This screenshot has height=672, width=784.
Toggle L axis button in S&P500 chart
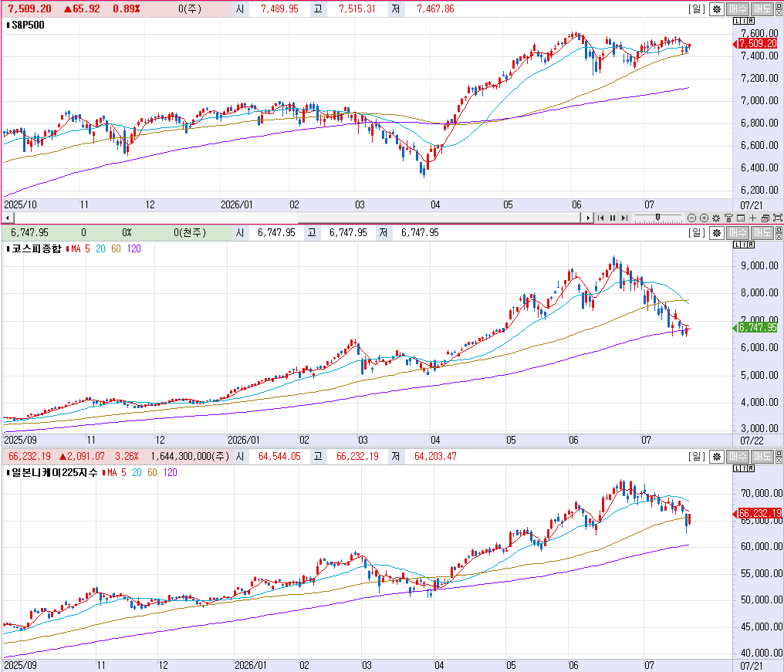[x=737, y=21]
